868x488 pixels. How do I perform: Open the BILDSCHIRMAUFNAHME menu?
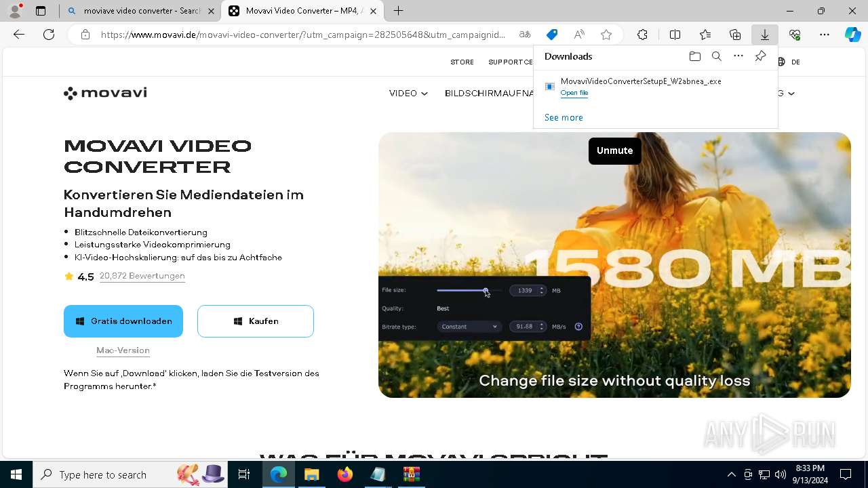[x=489, y=94]
